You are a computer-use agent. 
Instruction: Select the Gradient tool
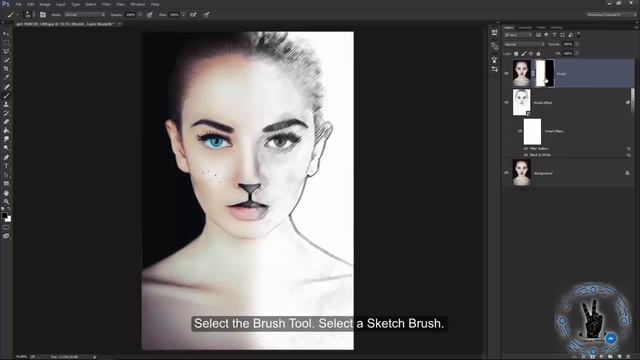point(6,131)
